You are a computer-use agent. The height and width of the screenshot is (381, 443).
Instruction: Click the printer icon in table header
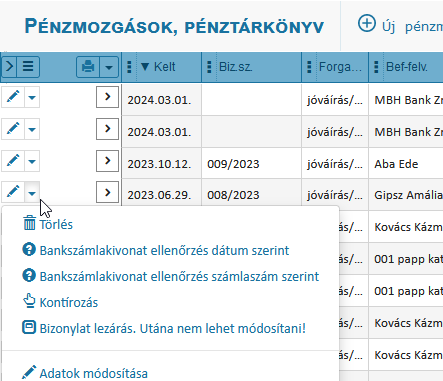click(88, 67)
